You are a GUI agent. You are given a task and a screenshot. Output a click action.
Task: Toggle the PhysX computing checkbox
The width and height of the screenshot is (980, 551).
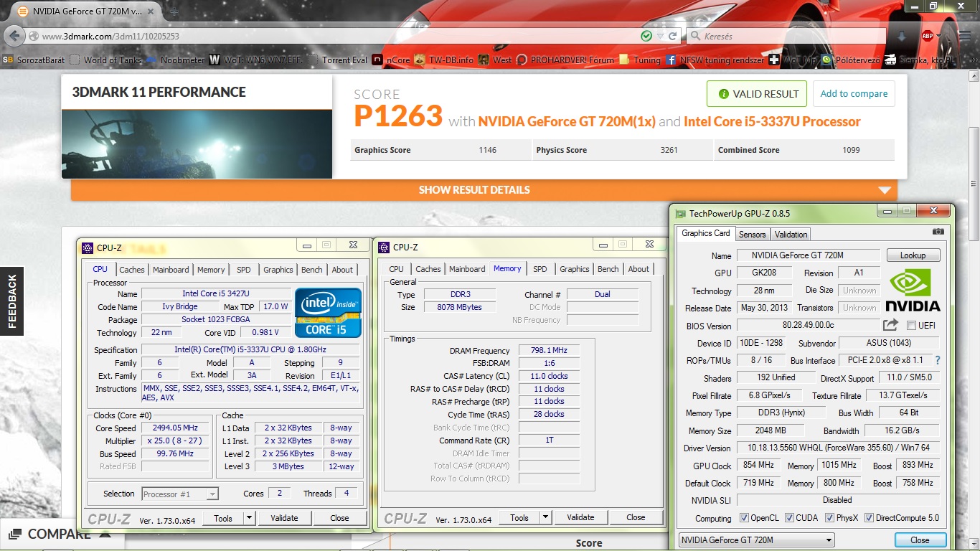(829, 518)
